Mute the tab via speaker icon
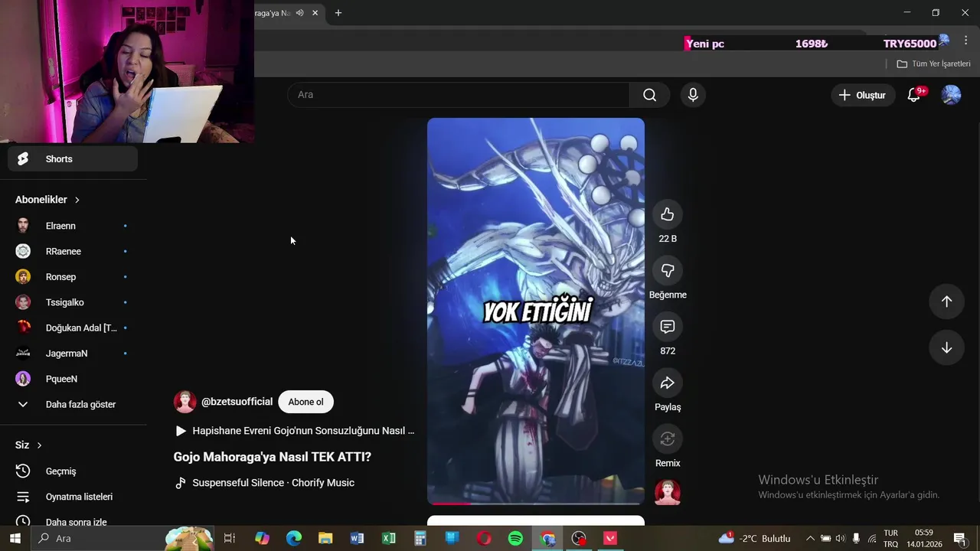The width and height of the screenshot is (980, 551). [x=300, y=13]
